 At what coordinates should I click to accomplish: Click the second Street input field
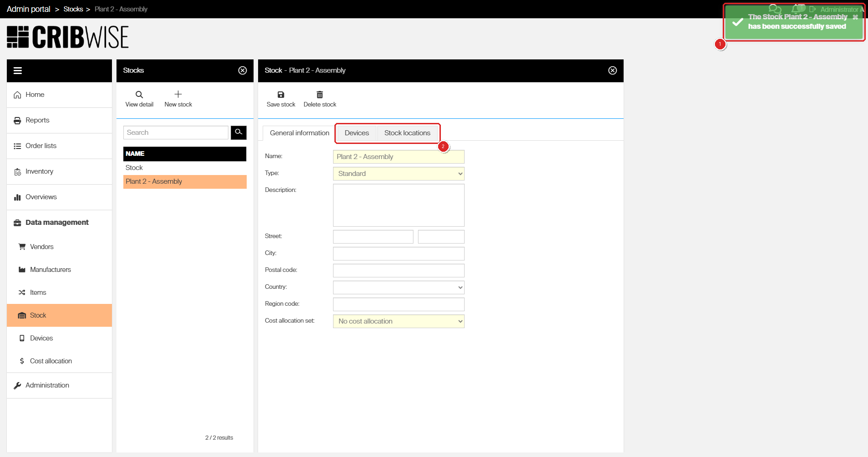pos(441,237)
